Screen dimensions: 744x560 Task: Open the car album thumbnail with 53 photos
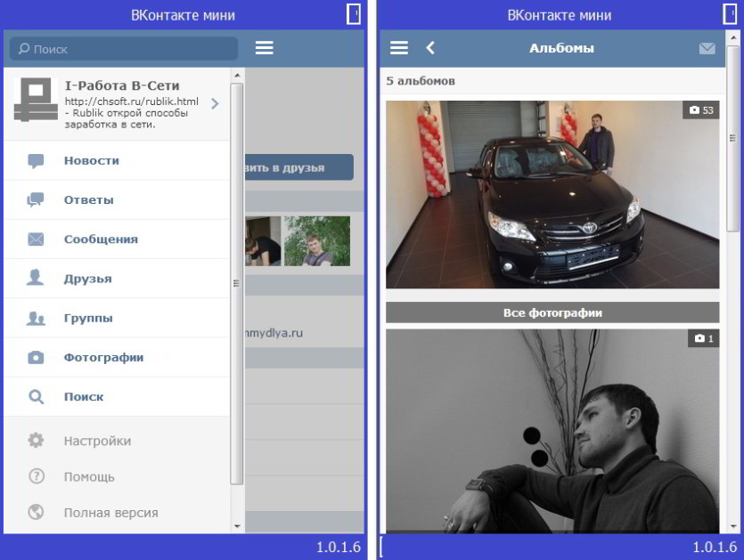point(552,194)
